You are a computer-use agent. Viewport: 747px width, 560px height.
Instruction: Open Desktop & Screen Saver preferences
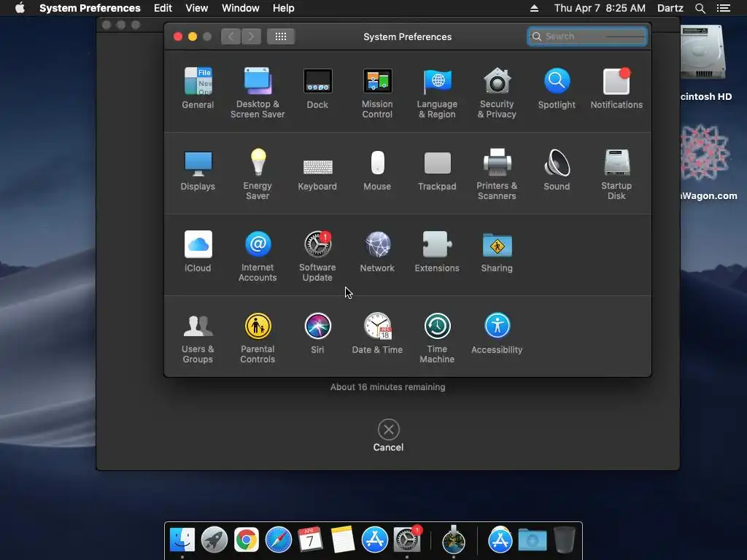point(258,93)
